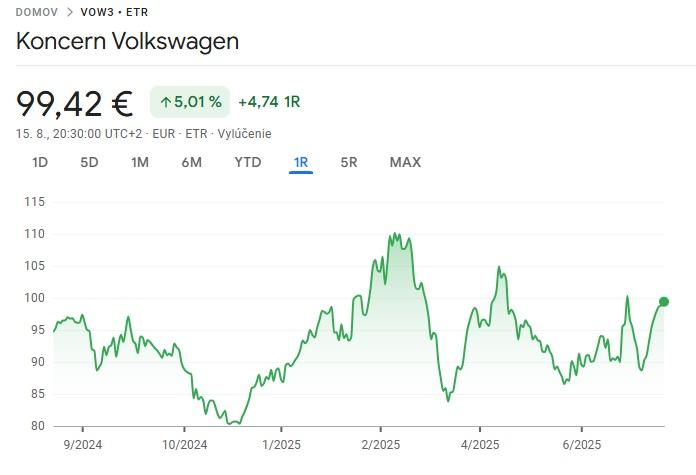Click the 99,42 € current price

point(75,103)
